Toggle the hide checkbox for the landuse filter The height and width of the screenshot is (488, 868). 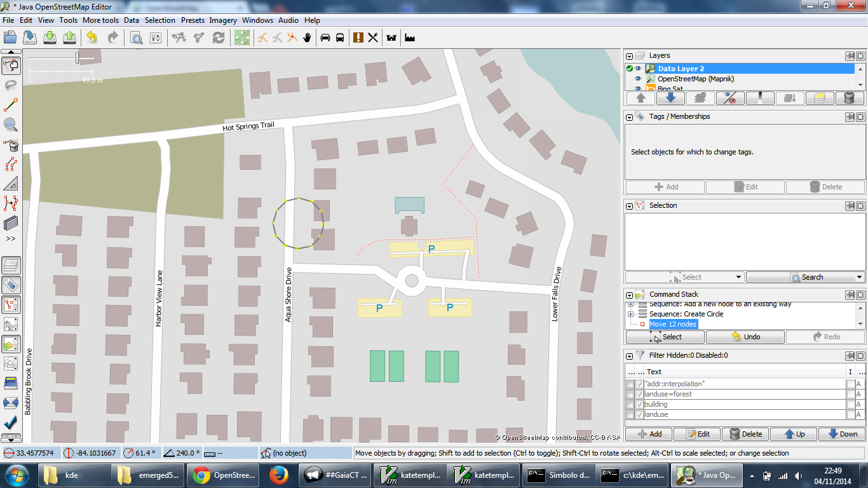coord(639,414)
